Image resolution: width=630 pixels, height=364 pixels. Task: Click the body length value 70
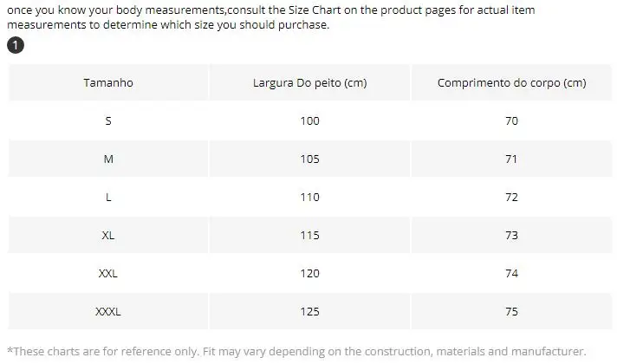tap(511, 121)
